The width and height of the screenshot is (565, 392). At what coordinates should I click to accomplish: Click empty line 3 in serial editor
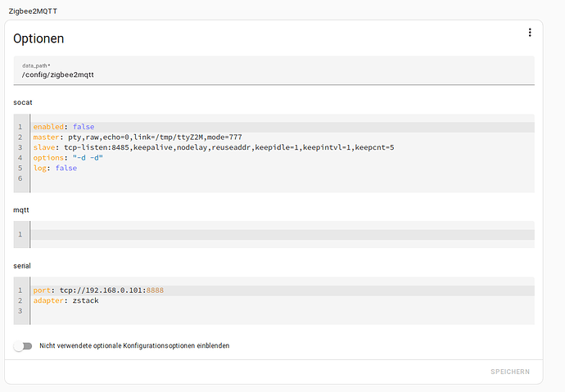click(282, 311)
